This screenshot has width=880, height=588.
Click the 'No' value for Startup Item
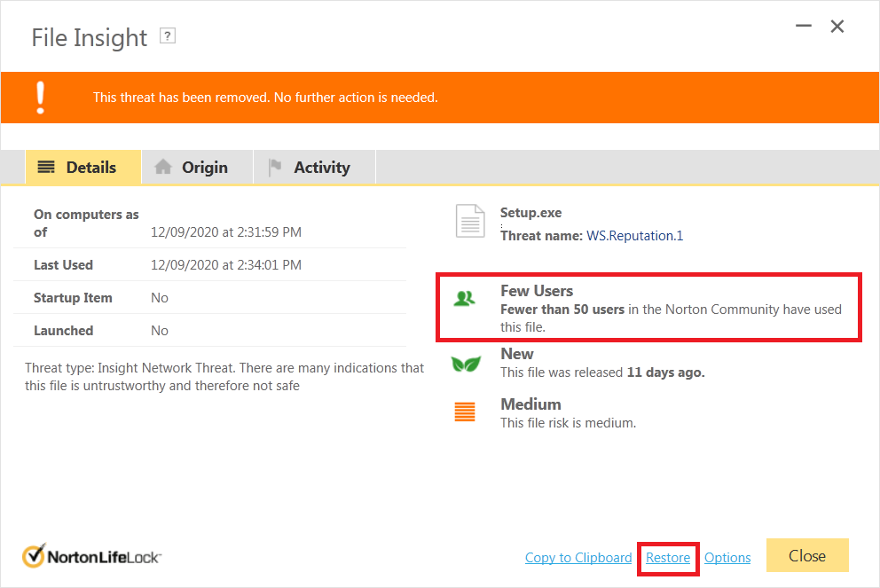pos(160,297)
